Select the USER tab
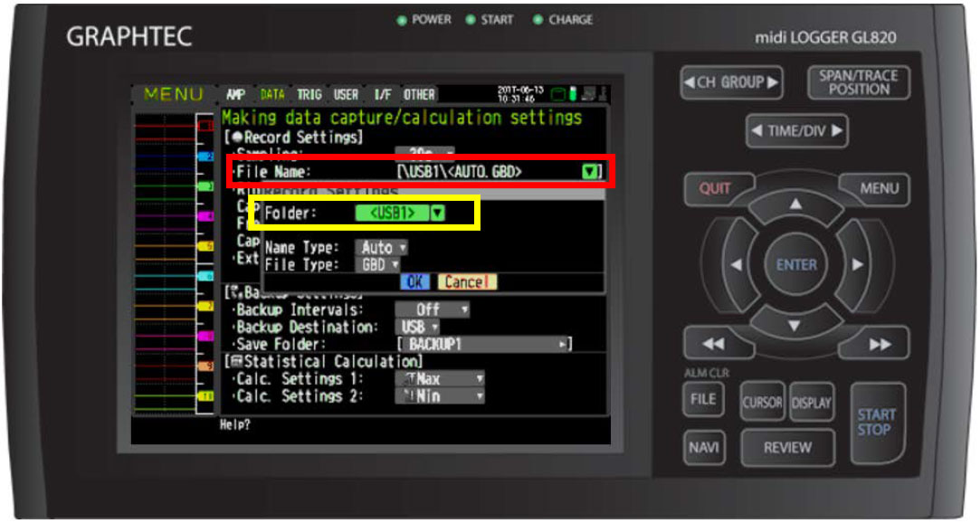The image size is (980, 523). point(346,94)
